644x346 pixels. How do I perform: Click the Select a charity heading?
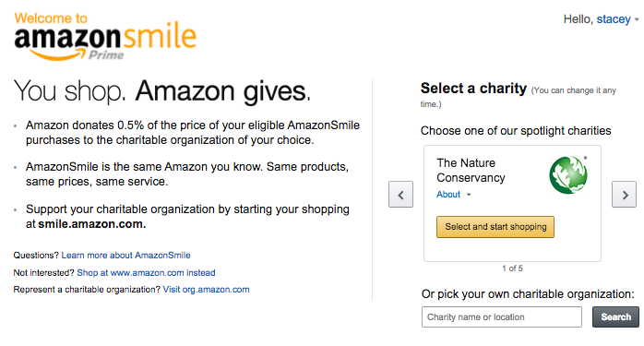[473, 89]
